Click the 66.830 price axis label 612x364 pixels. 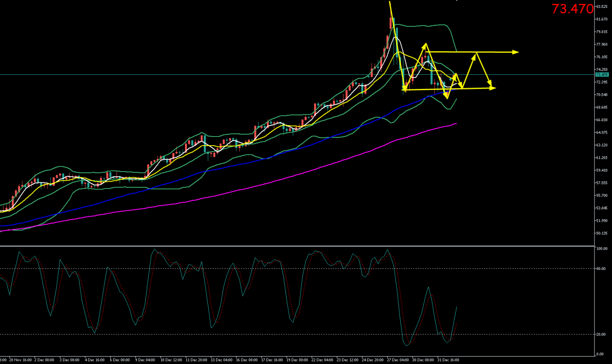click(602, 120)
